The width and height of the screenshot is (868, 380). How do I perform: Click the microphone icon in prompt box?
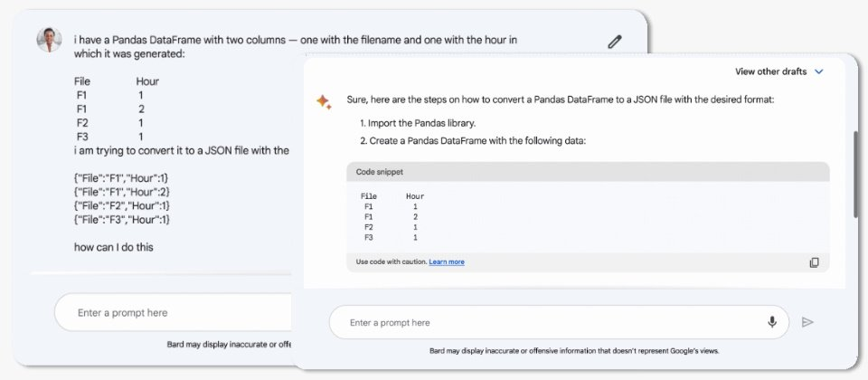(772, 322)
